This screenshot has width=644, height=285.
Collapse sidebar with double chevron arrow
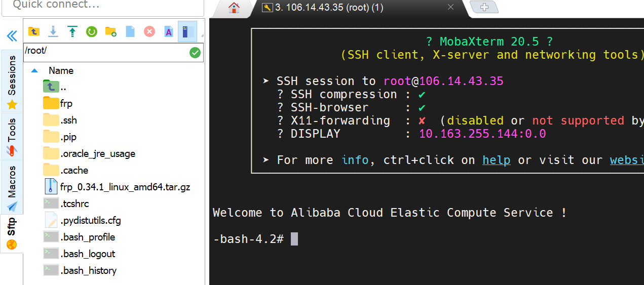[x=12, y=35]
